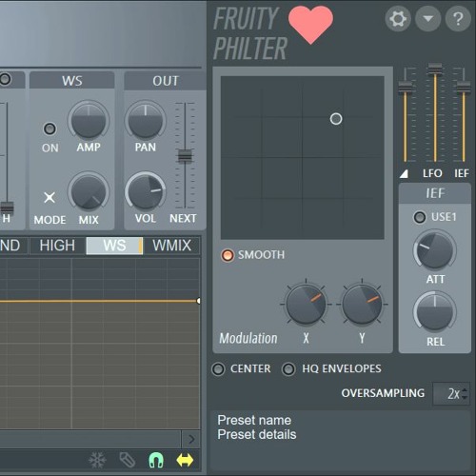Click the envelope end point handle

[x=199, y=301]
